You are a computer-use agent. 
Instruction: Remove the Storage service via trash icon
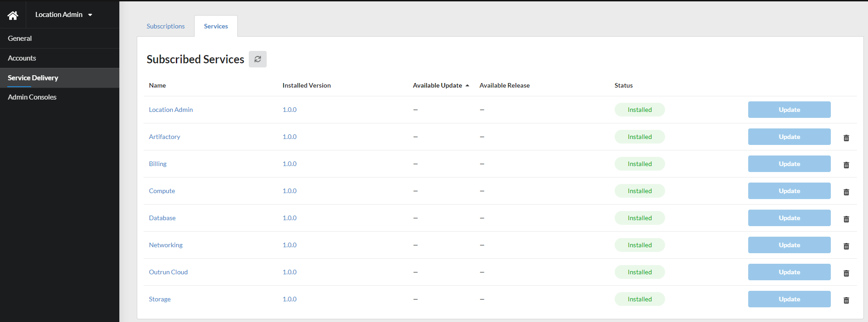[846, 300]
